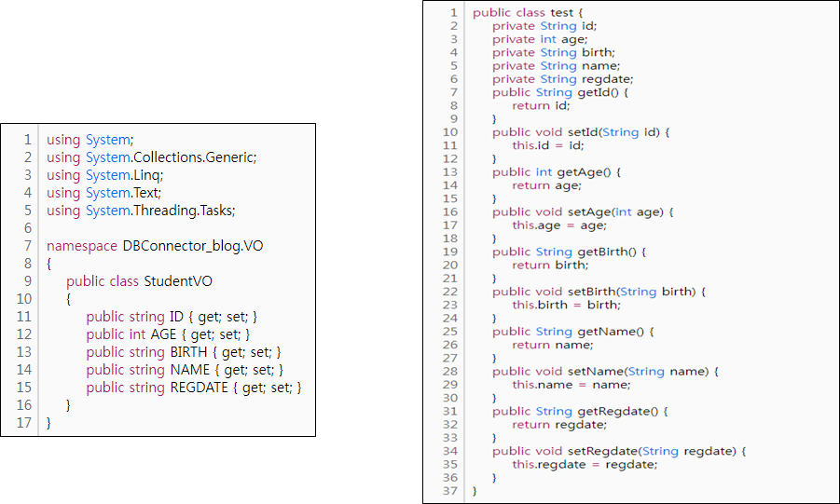Click 'public string ID { get; set; }' line
Screen dimensions: 840x504
coord(172,317)
